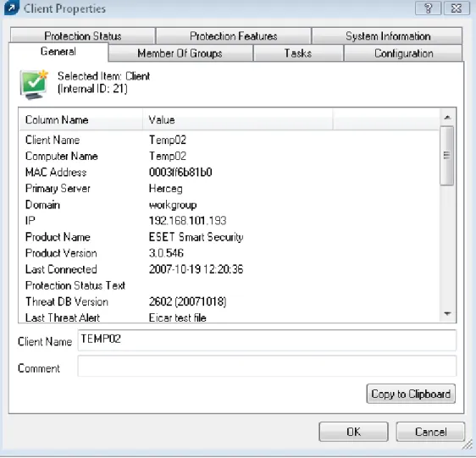The image size is (476, 458).
Task: Switch to the System Information tab
Action: 387,36
